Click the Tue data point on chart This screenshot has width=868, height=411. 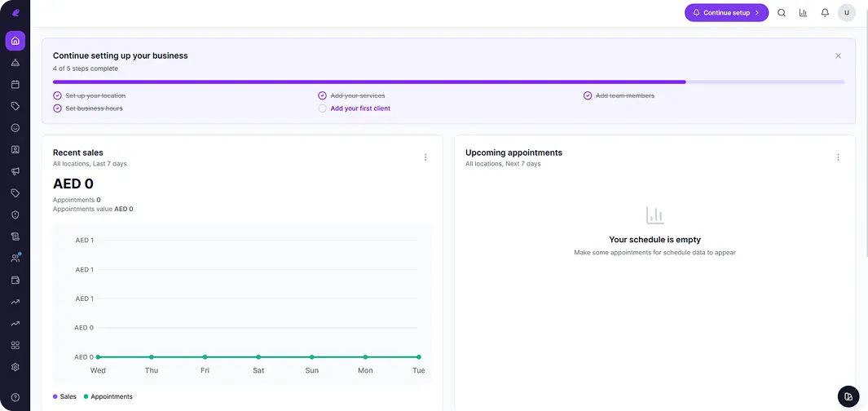(419, 357)
